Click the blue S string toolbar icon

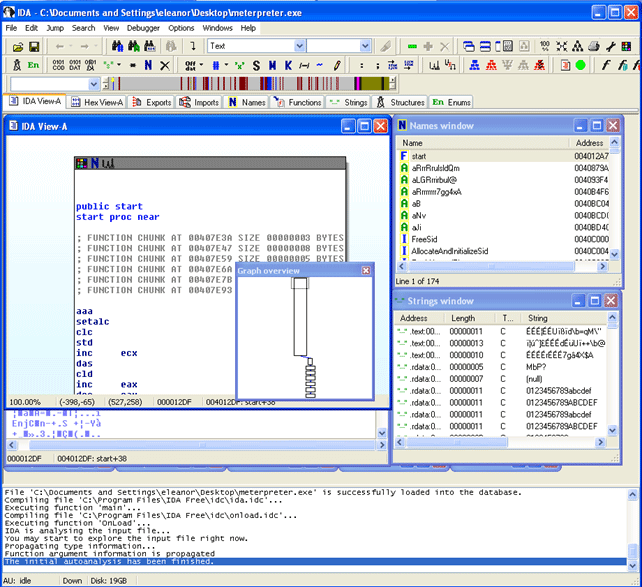[x=256, y=65]
